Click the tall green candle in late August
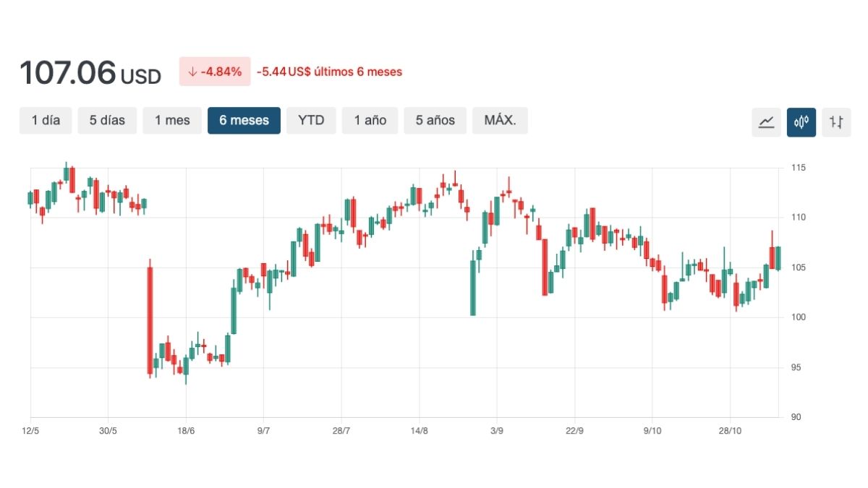 (473, 288)
